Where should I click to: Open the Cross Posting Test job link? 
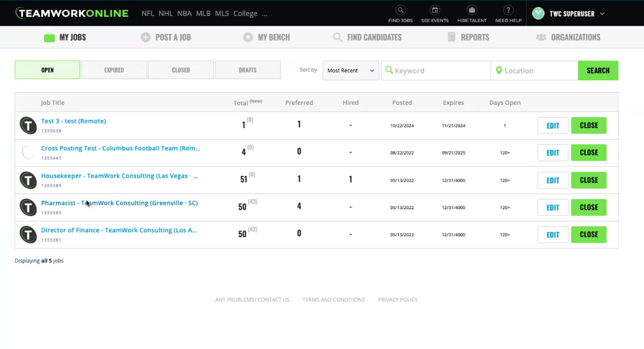121,148
